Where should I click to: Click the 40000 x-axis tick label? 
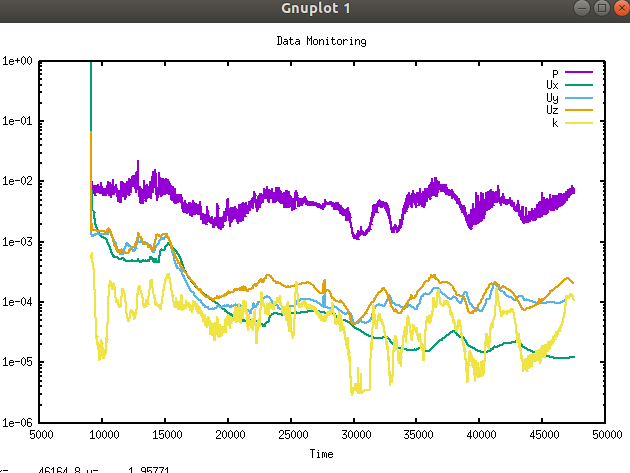[x=481, y=435]
